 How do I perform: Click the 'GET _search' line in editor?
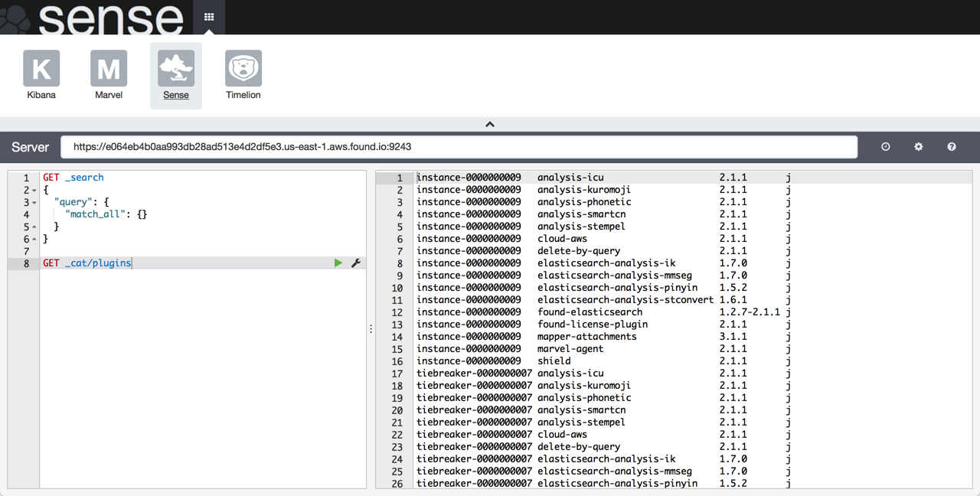coord(73,178)
